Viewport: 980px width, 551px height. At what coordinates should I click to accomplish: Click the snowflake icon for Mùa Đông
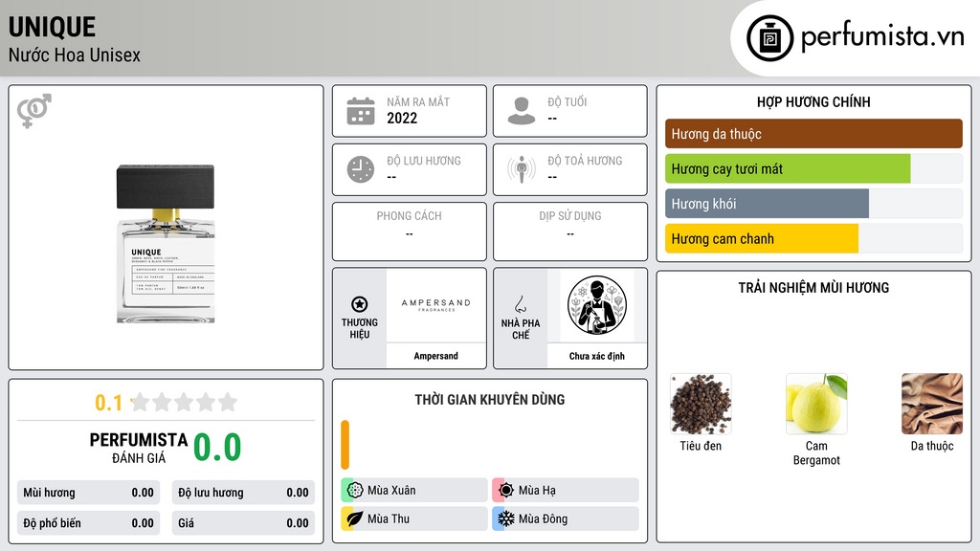[x=505, y=518]
